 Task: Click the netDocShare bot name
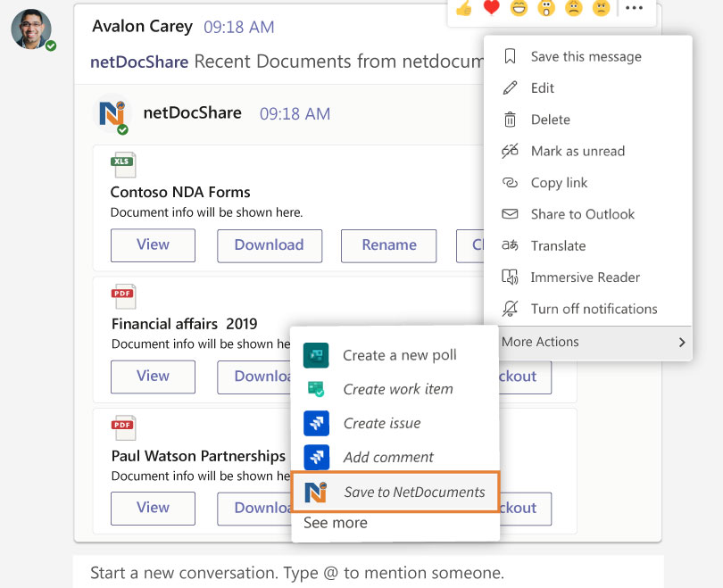(x=192, y=113)
